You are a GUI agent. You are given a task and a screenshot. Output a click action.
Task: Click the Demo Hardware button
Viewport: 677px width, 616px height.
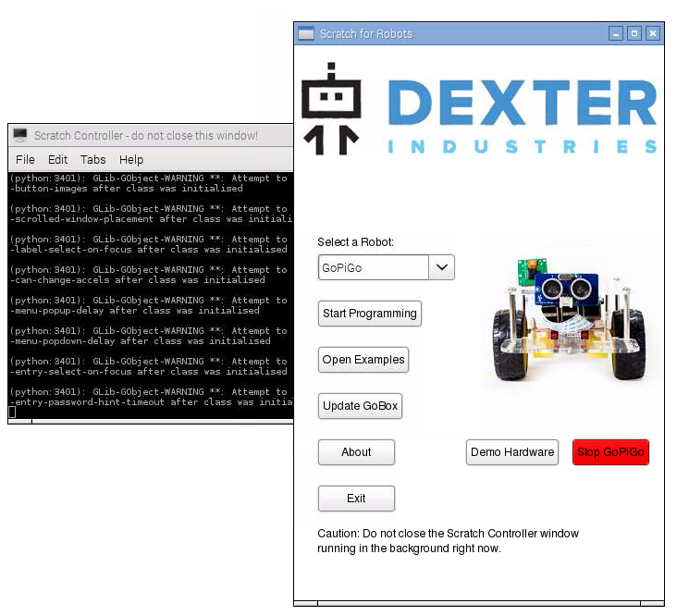512,452
